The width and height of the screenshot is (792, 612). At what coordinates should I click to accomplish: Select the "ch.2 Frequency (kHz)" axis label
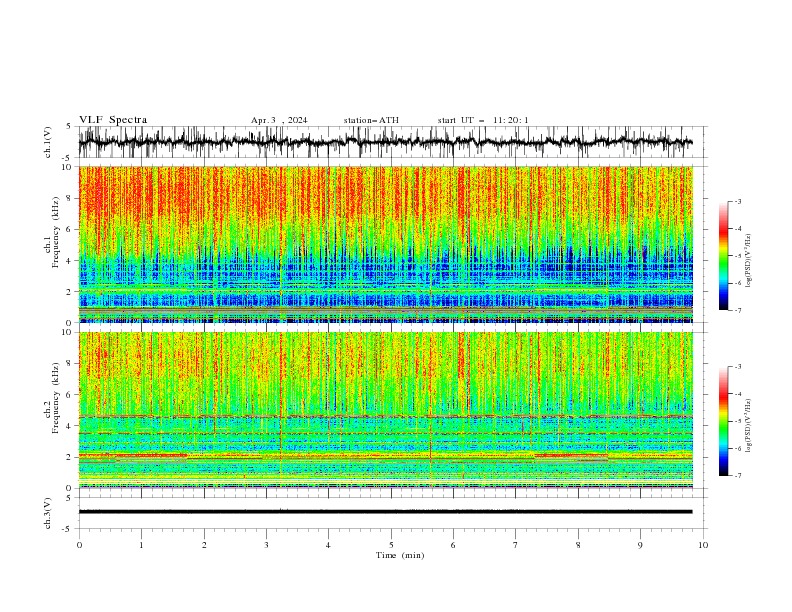click(x=53, y=398)
